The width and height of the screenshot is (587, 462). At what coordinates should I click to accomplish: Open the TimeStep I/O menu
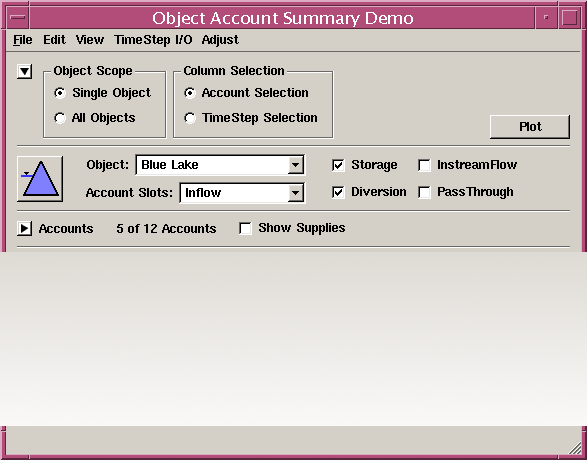153,40
